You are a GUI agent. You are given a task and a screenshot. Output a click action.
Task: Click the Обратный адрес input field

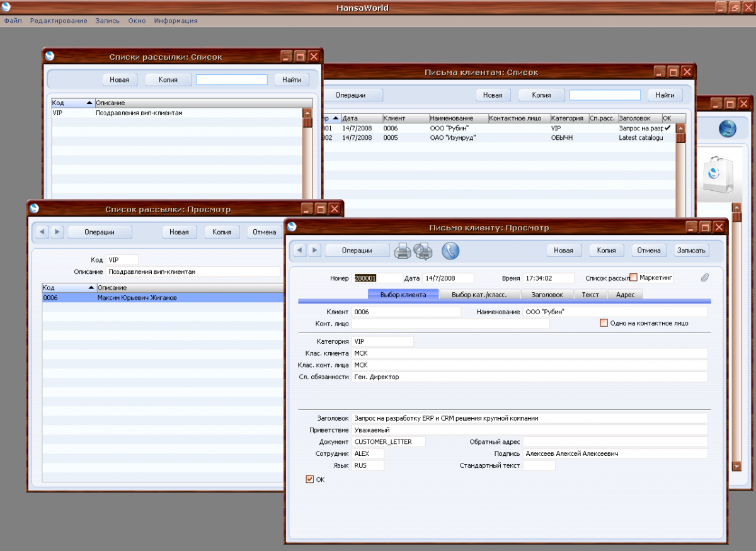(615, 442)
